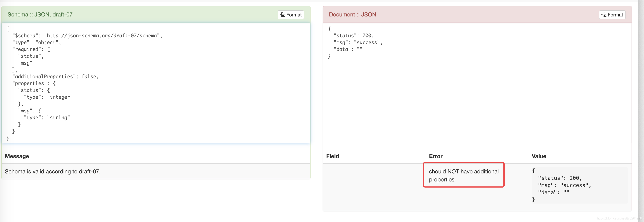Image resolution: width=644 pixels, height=222 pixels.
Task: Click the format icon in Document header
Action: pos(603,15)
